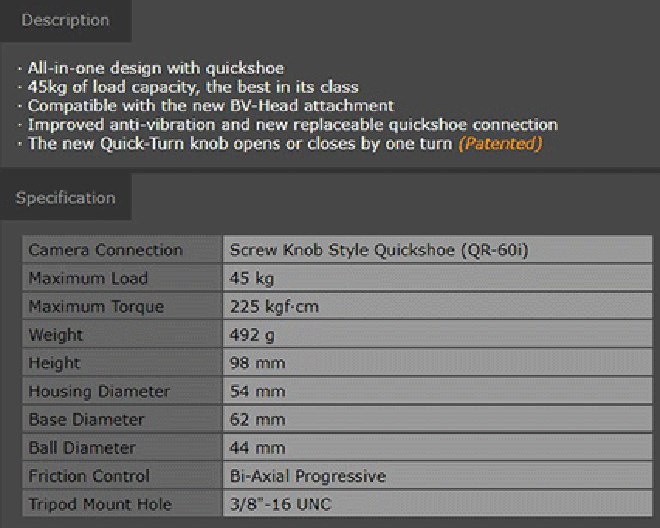Select the Weight row label

pos(122,335)
